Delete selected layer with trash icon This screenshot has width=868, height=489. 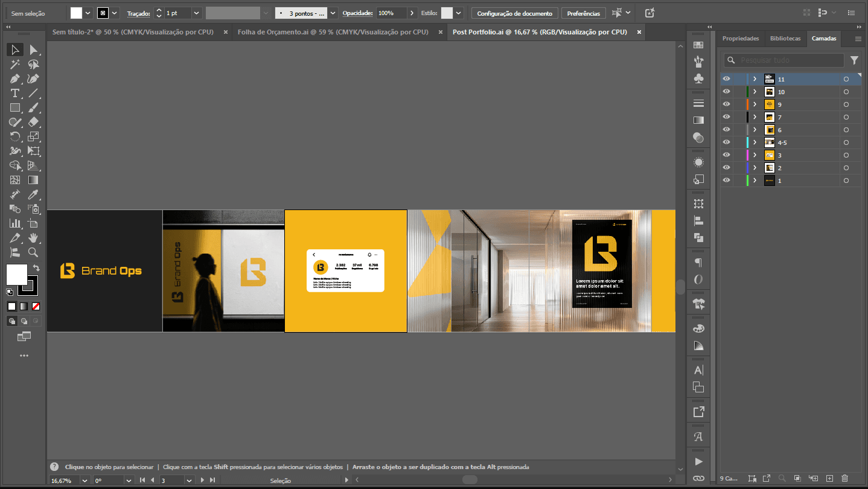point(844,478)
